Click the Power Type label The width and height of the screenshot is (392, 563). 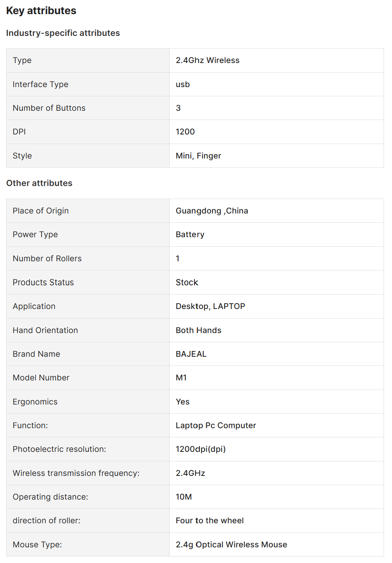(x=35, y=235)
